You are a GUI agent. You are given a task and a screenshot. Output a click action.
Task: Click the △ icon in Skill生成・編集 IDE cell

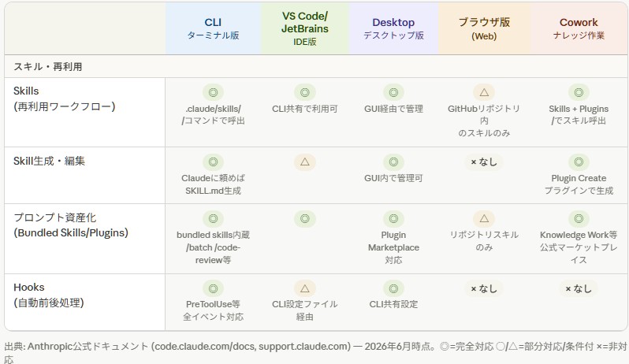tap(305, 162)
